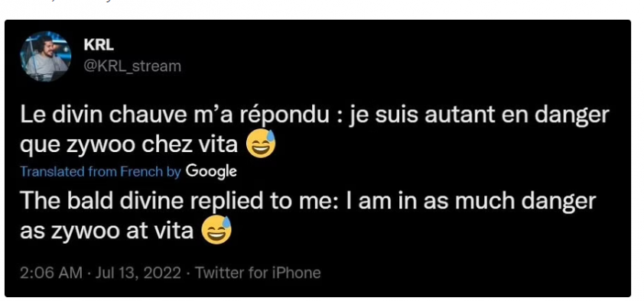The height and width of the screenshot is (301, 644).
Task: Click the sweat-smile emoji after "chez vita"
Action: click(260, 145)
